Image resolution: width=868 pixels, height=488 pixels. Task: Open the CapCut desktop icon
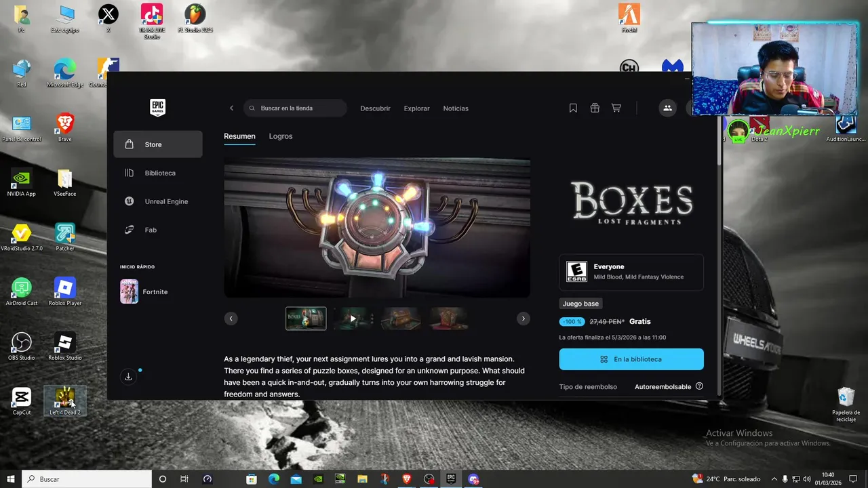point(22,401)
